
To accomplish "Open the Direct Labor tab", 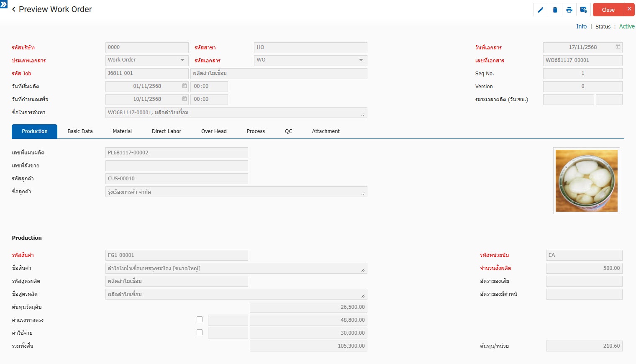I will [x=166, y=131].
